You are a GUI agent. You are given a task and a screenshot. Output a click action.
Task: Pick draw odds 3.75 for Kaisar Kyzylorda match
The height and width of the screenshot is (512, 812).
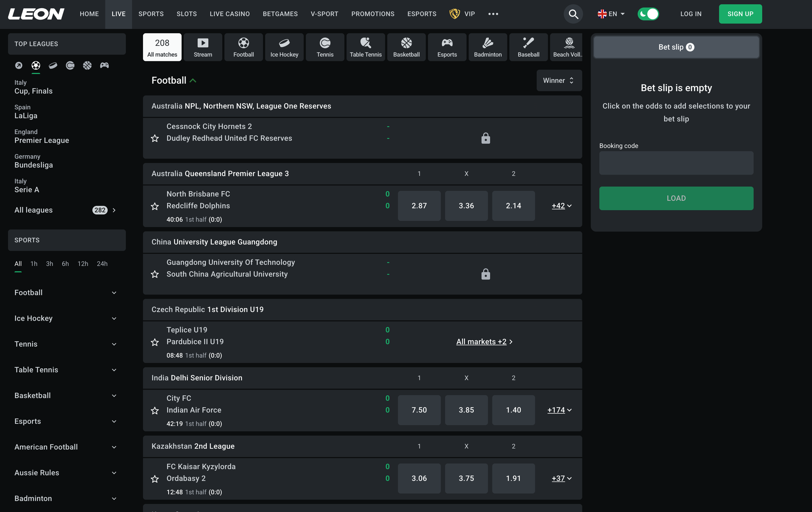click(x=466, y=478)
